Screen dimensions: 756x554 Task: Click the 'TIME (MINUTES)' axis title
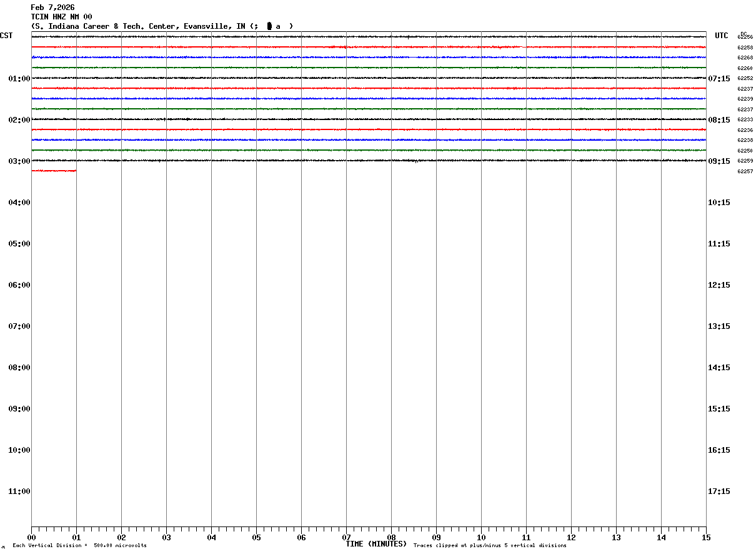click(x=376, y=544)
